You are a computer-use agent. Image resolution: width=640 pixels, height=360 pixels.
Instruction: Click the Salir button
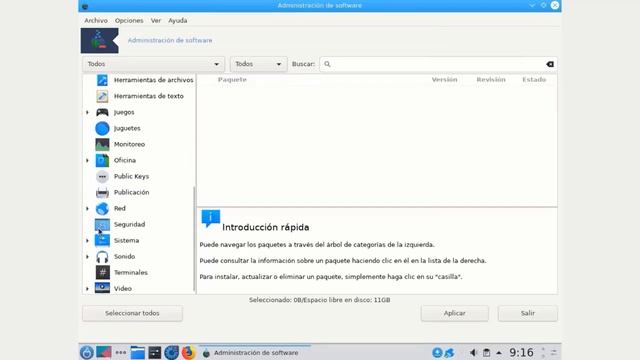click(527, 313)
